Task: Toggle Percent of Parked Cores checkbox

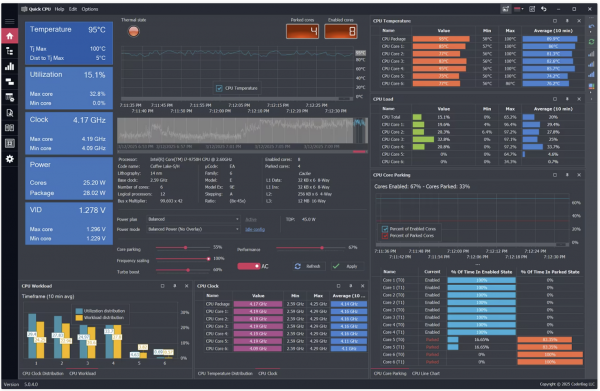Action: (385, 236)
